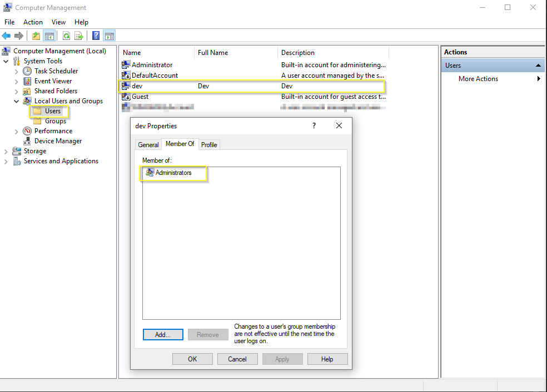Screen dimensions: 547x392
Task: Select the Administrator user account row
Action: [x=253, y=65]
